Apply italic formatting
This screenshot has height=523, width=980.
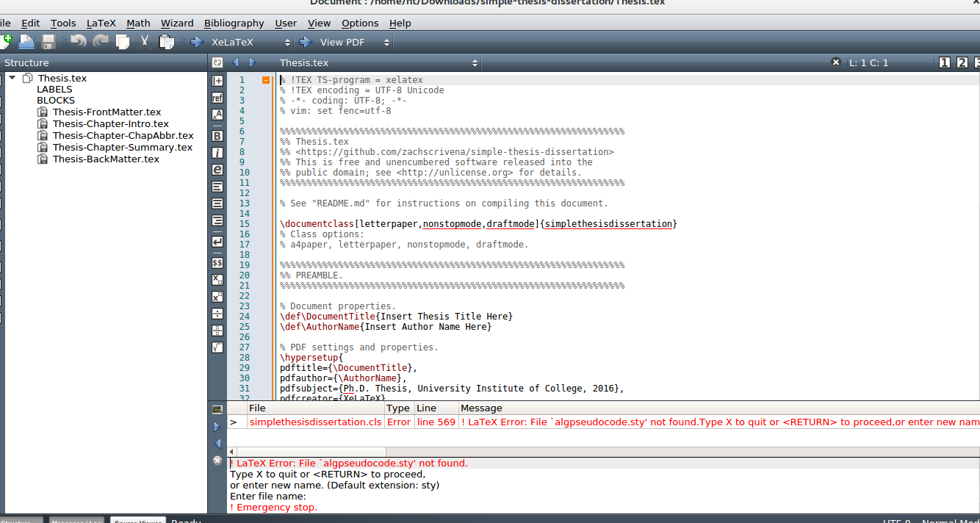217,153
